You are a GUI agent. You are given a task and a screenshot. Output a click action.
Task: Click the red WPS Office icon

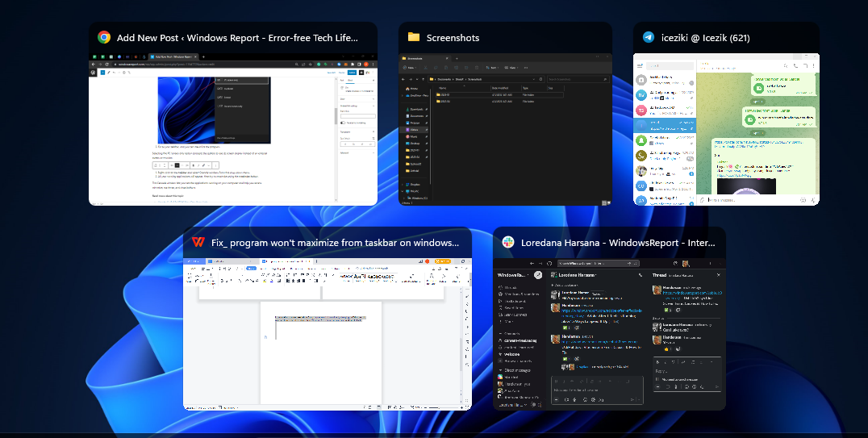(198, 242)
